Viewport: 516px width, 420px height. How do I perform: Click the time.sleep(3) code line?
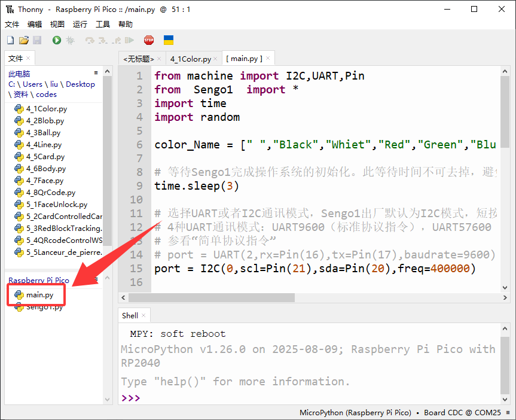pos(197,186)
